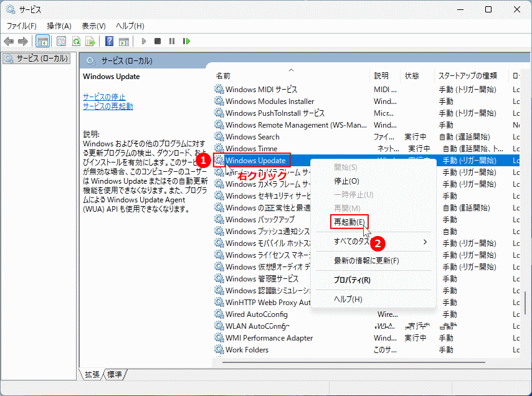Select the Windows Search service row

[x=366, y=137]
